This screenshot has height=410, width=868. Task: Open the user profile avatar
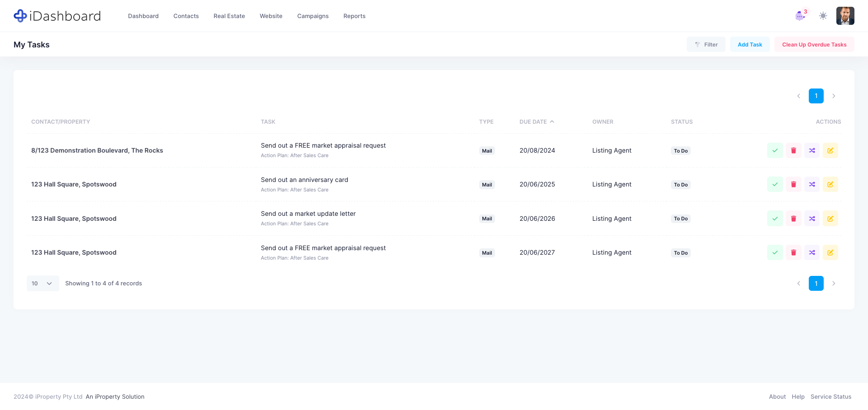coord(845,16)
